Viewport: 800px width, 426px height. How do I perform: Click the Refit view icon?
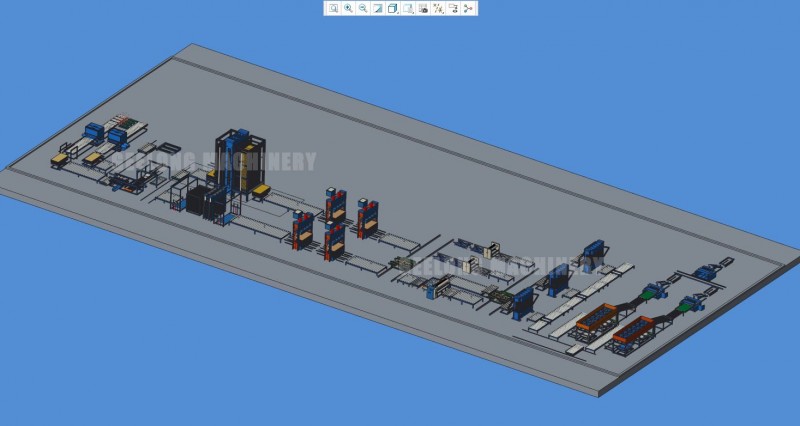point(333,8)
